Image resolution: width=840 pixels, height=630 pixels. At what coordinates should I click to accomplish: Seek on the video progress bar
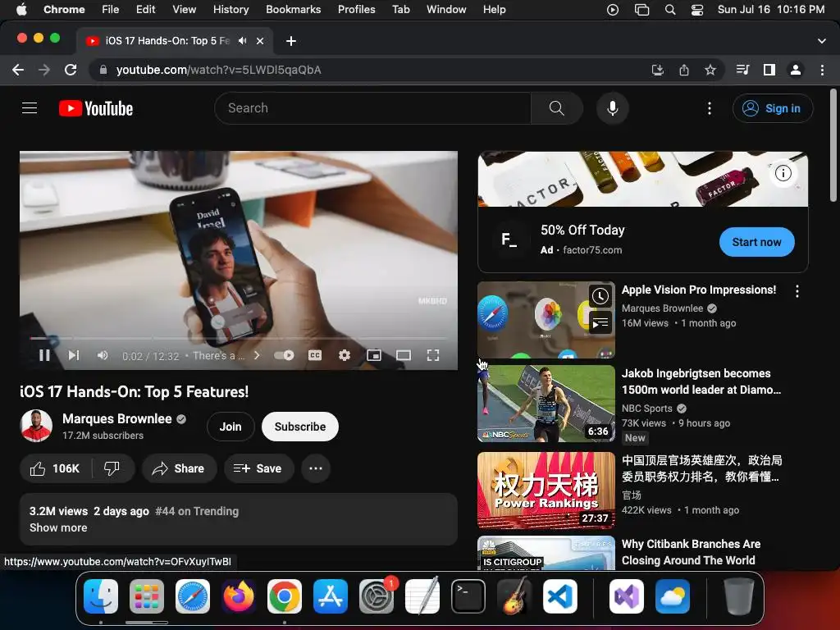239,338
